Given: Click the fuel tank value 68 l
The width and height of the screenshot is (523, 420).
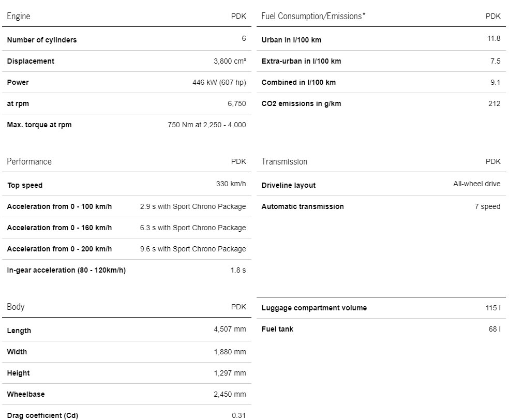Looking at the screenshot, I should pyautogui.click(x=495, y=329).
